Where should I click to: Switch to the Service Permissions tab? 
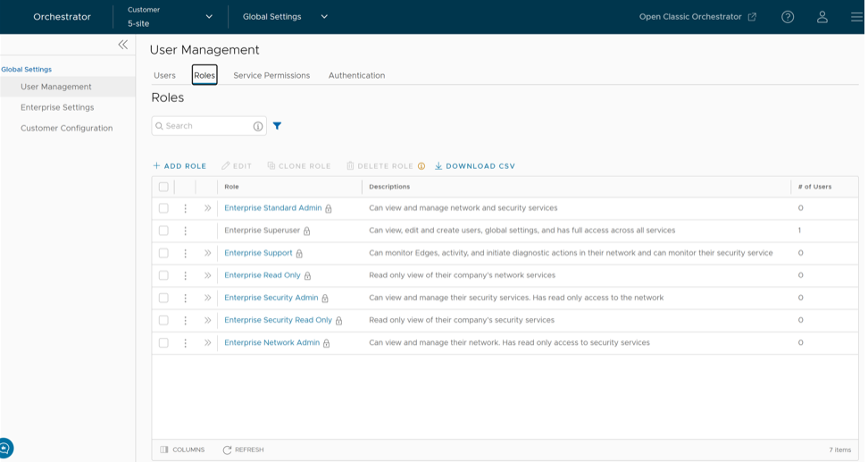point(271,75)
